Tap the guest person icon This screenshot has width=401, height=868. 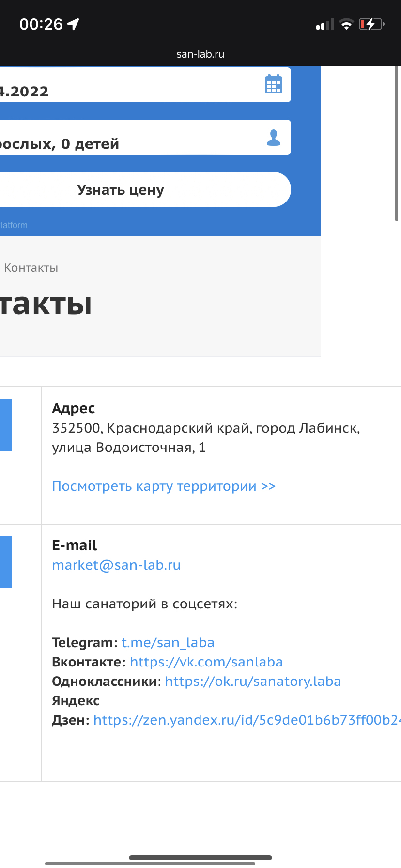coord(274,138)
